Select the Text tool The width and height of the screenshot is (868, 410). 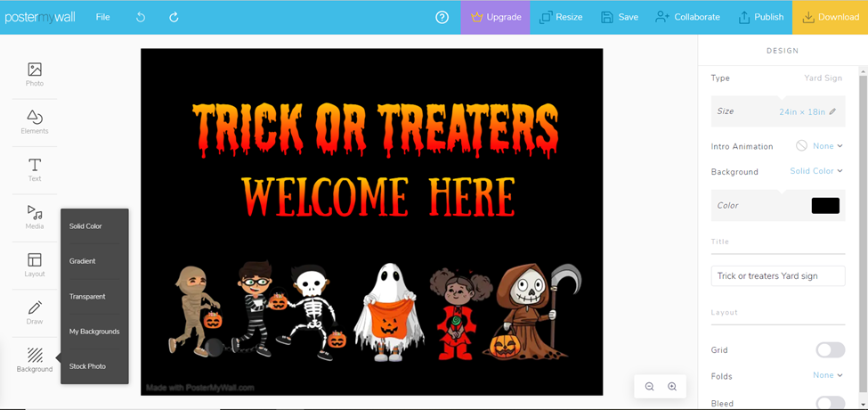pos(35,169)
